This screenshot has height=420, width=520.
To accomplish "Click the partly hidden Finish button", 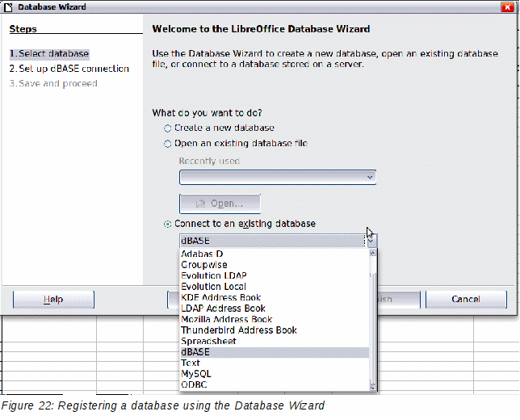I will point(399,299).
